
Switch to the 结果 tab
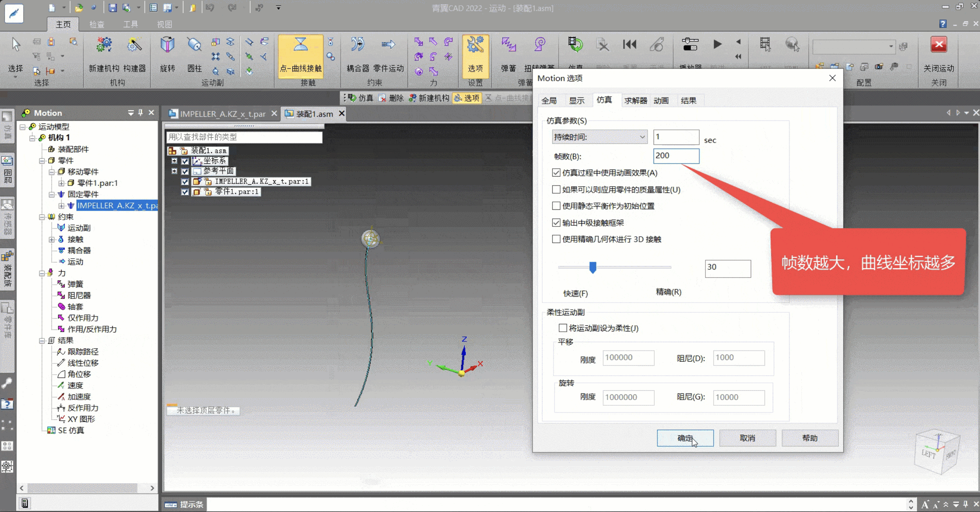coord(688,101)
